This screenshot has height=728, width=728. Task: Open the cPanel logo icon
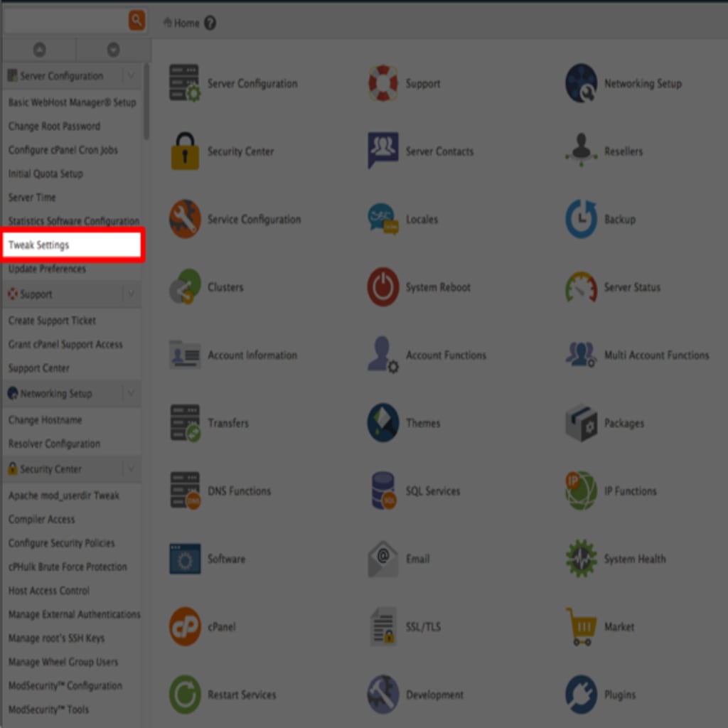pyautogui.click(x=185, y=626)
